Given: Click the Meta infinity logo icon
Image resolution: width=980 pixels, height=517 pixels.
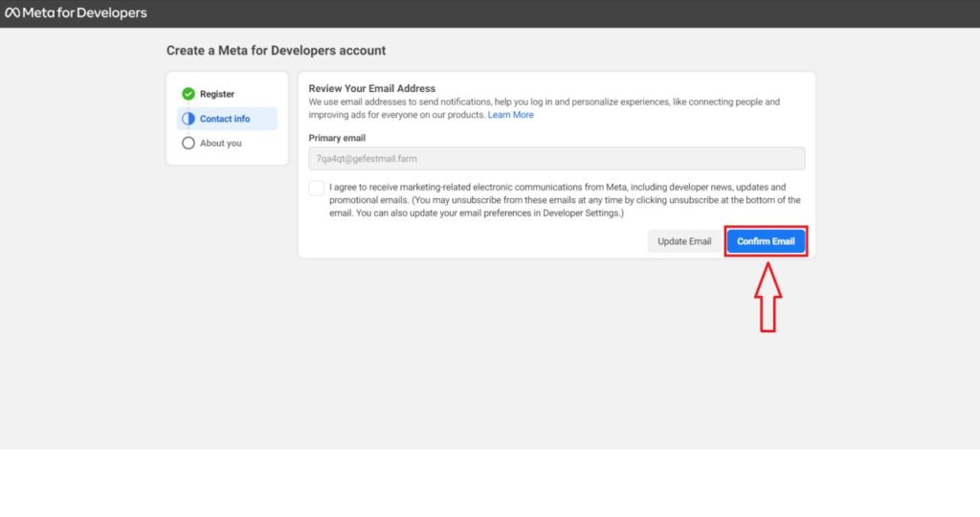Looking at the screenshot, I should (x=12, y=12).
